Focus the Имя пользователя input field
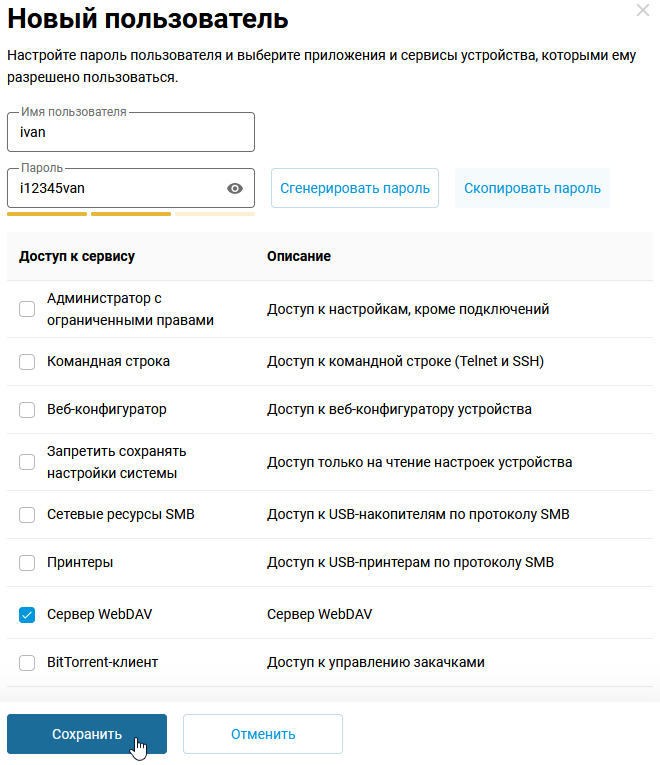The height and width of the screenshot is (765, 660). 130,132
